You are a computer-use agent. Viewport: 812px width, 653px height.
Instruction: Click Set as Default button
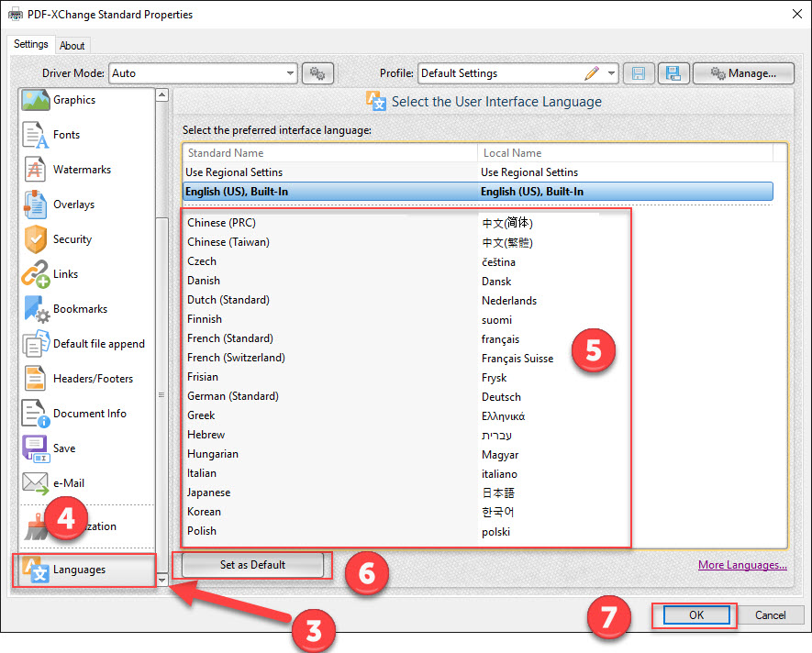(252, 565)
